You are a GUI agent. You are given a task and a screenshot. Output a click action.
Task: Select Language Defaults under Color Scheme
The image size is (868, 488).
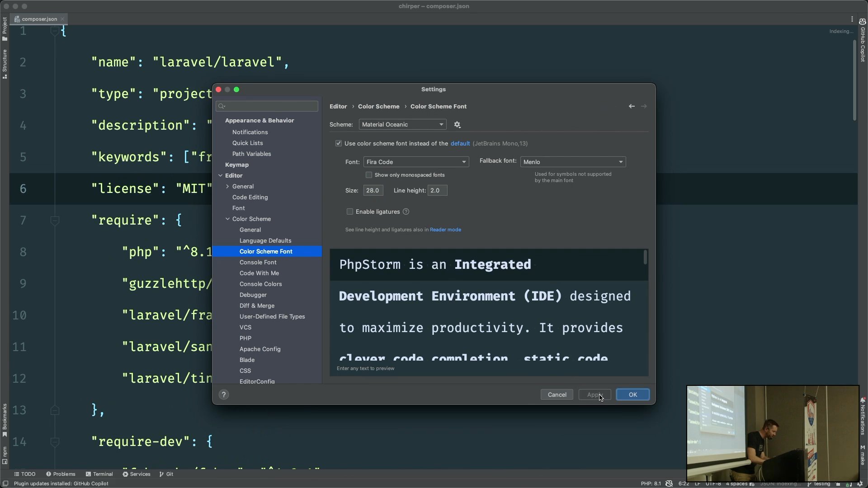265,241
